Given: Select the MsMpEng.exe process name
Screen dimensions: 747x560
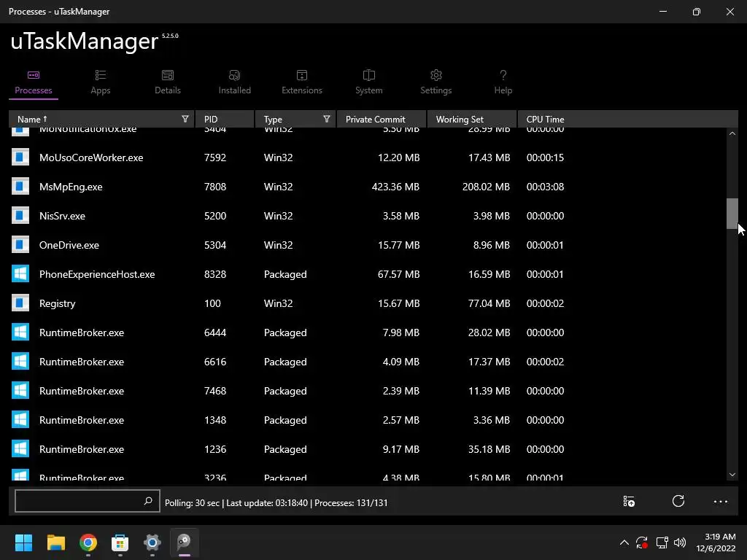Looking at the screenshot, I should (x=71, y=187).
